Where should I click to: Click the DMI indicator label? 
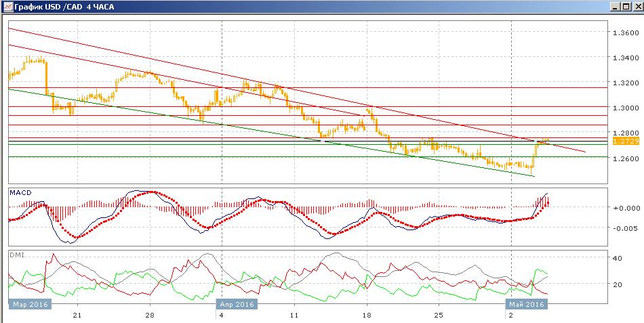point(18,255)
